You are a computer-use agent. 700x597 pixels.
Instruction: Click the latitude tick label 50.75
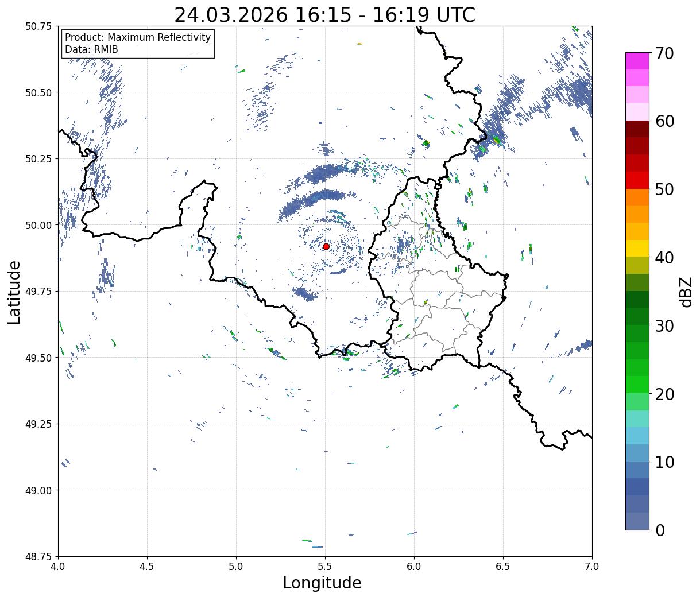pyautogui.click(x=38, y=26)
